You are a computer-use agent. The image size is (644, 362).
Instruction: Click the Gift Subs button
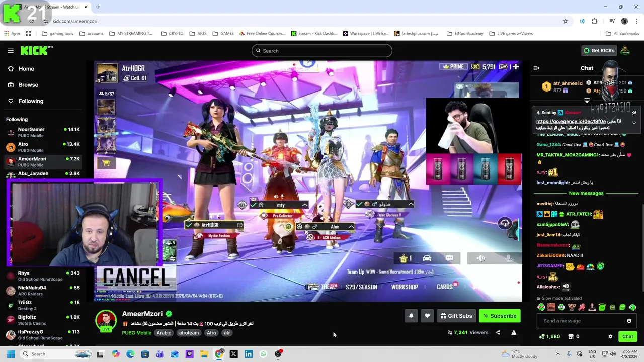456,316
